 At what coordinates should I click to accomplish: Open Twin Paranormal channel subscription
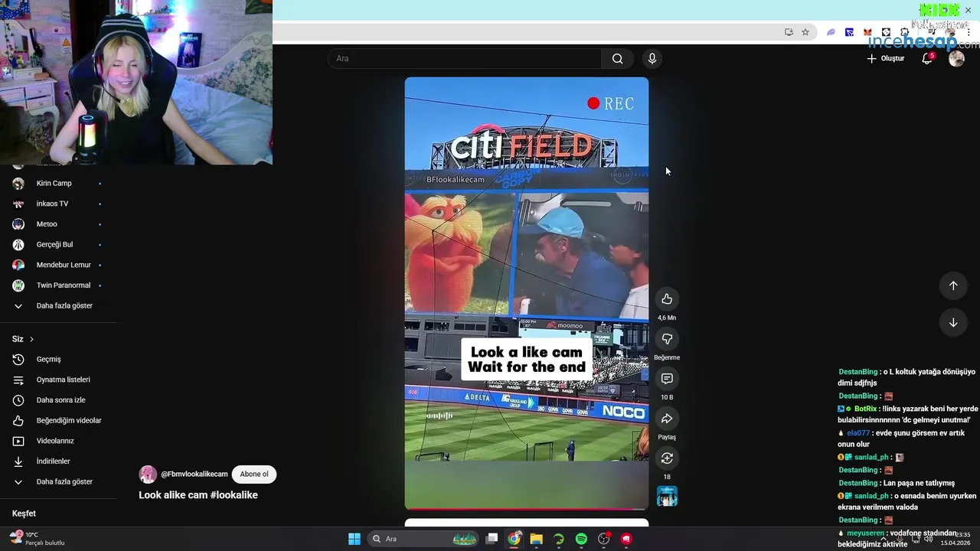click(57, 285)
